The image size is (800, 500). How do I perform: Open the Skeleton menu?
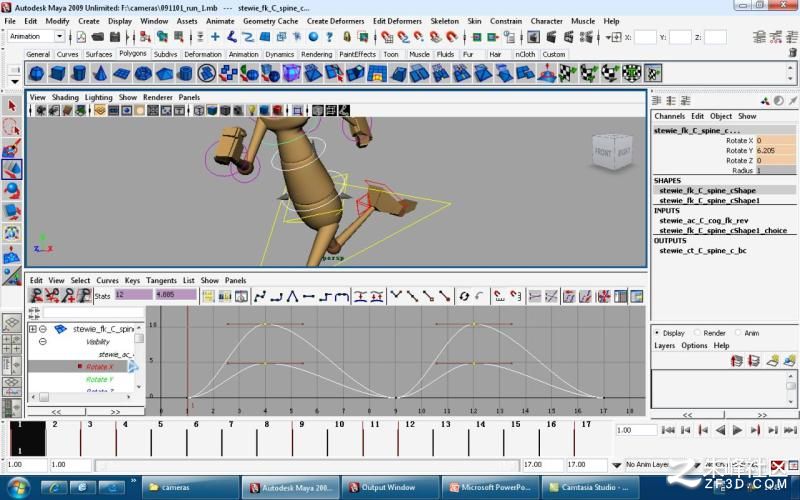tap(444, 21)
